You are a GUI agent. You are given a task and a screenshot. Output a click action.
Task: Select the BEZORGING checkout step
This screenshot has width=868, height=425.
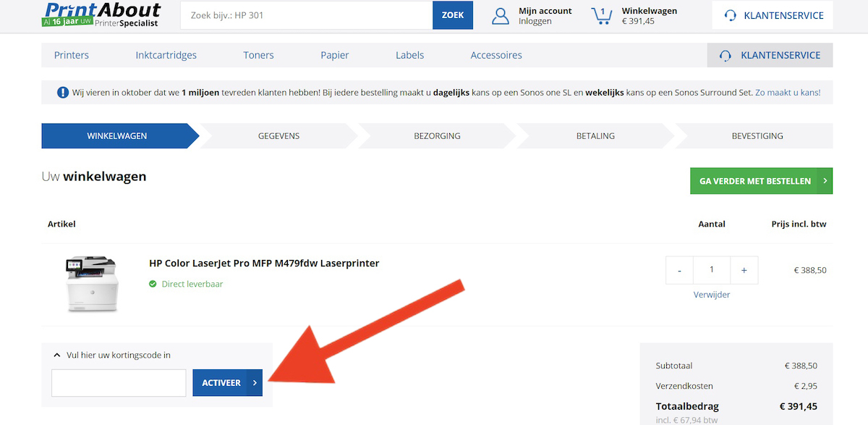tap(437, 135)
